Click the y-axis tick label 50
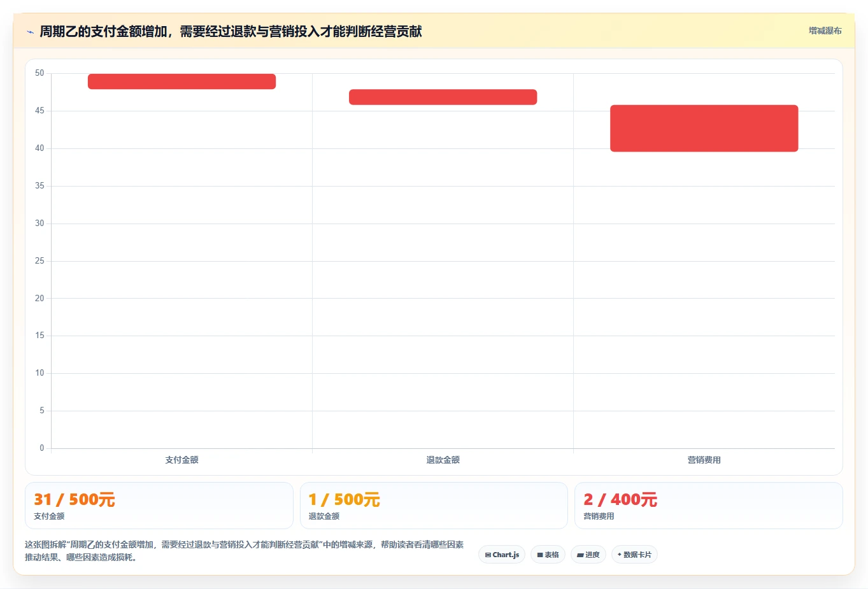 39,73
